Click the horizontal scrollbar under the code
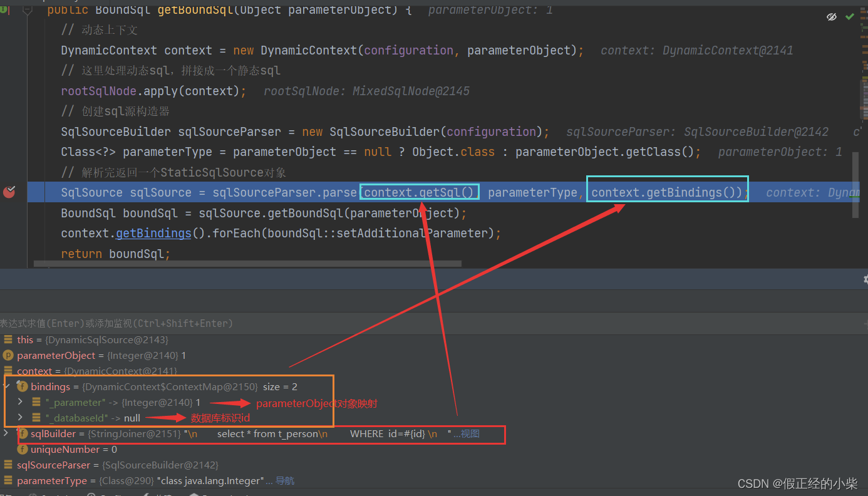868x496 pixels. (x=249, y=264)
